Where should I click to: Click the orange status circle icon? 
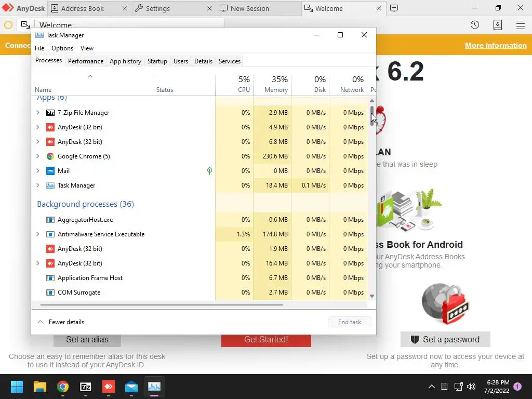(8, 25)
